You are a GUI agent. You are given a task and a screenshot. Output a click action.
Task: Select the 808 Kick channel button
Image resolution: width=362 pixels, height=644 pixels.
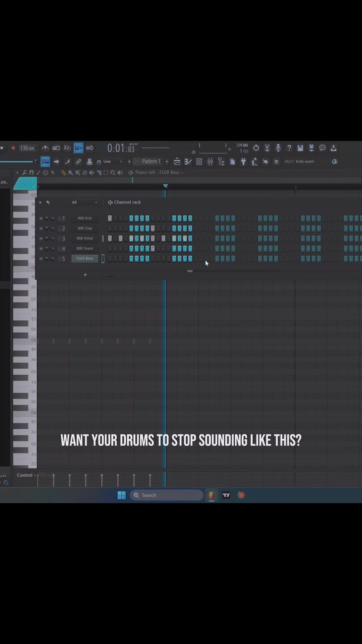coord(85,218)
